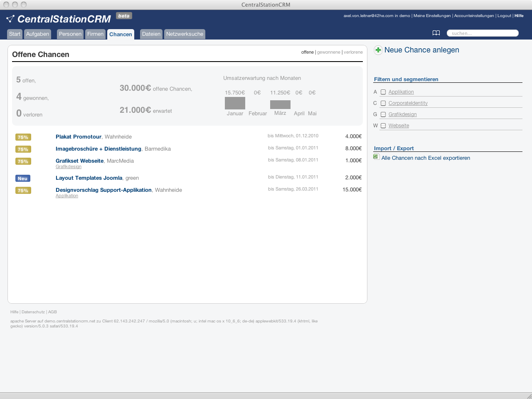The image size is (532, 399).
Task: Toggle the CorporateIdentity filter checkbox
Action: click(x=383, y=103)
